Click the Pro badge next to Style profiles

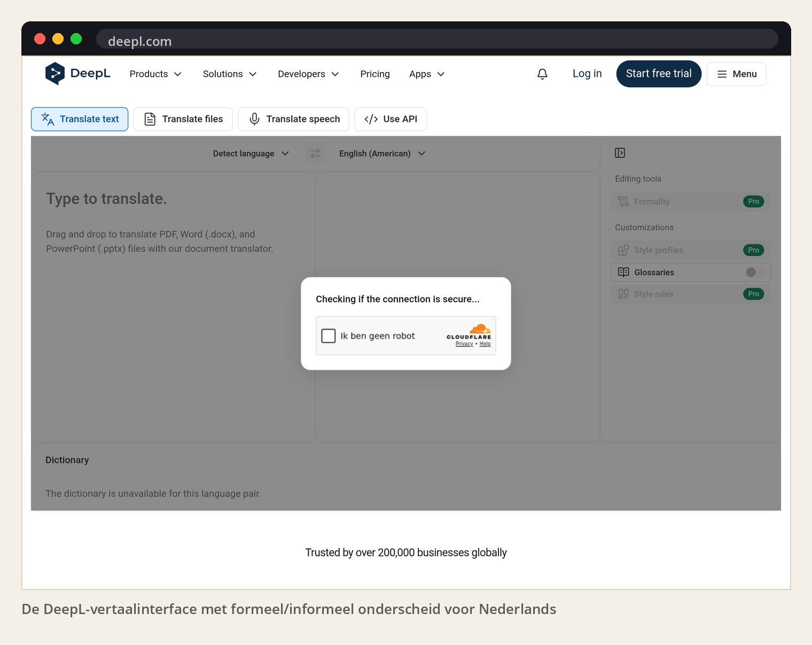click(x=753, y=250)
